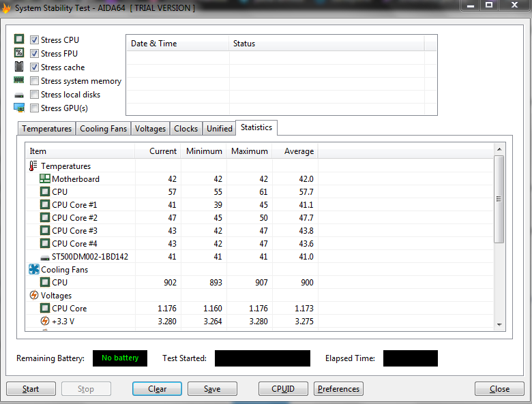
Task: Start the stability test
Action: tap(31, 389)
